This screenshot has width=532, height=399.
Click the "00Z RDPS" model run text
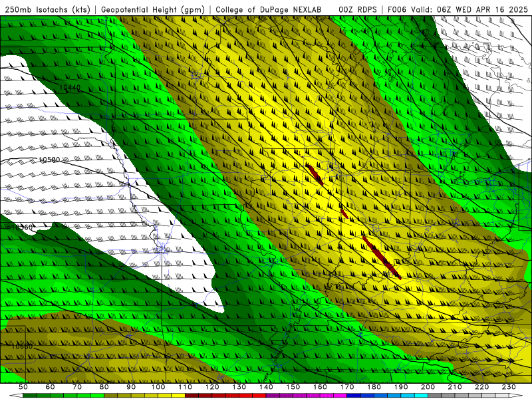pos(358,10)
